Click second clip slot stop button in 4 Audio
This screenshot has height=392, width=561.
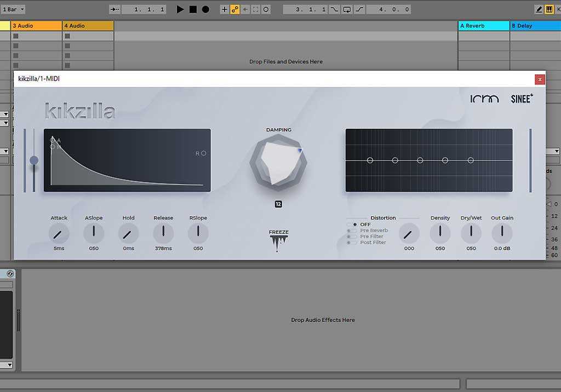pyautogui.click(x=67, y=46)
